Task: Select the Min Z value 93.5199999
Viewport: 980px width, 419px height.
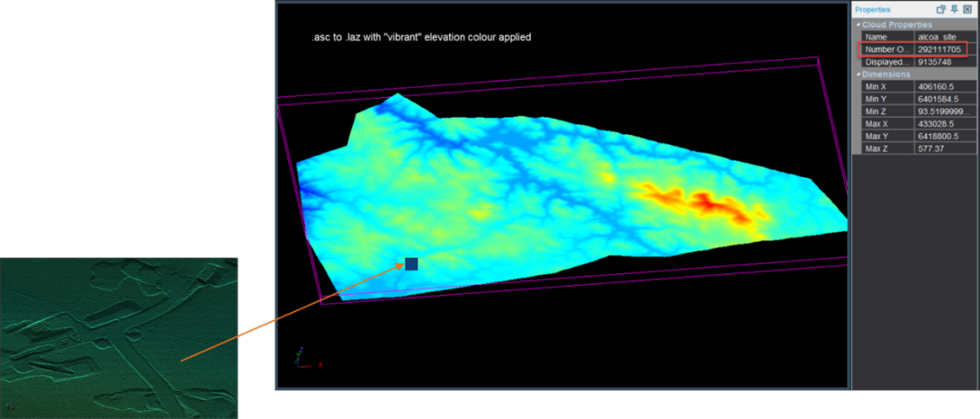Action: pos(944,112)
